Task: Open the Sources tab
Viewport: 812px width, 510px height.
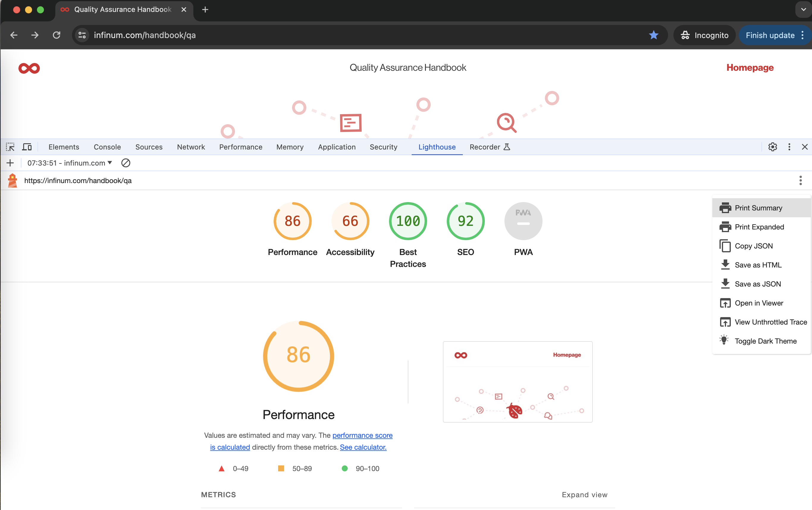Action: [149, 147]
